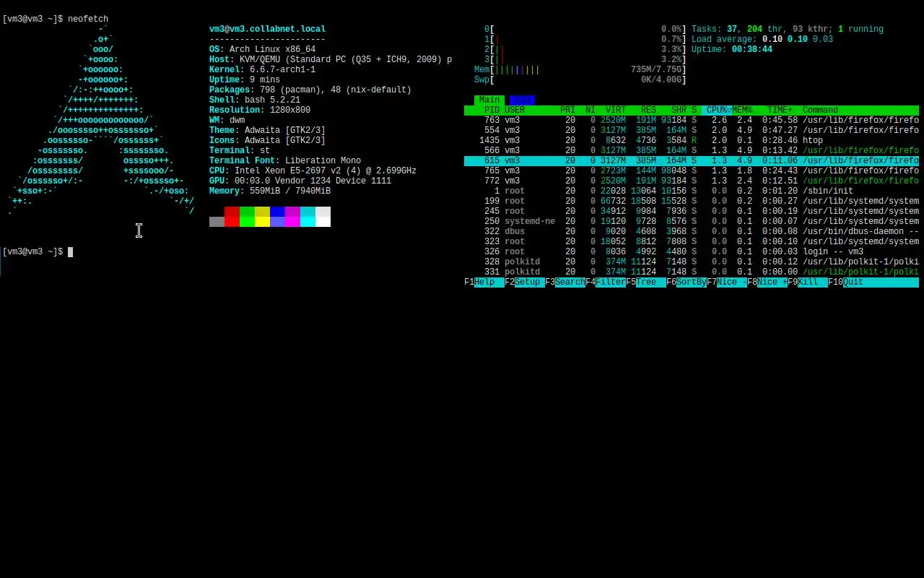Click the Memory: 559MiB / 7940MiB line
924x578 pixels.
click(270, 191)
